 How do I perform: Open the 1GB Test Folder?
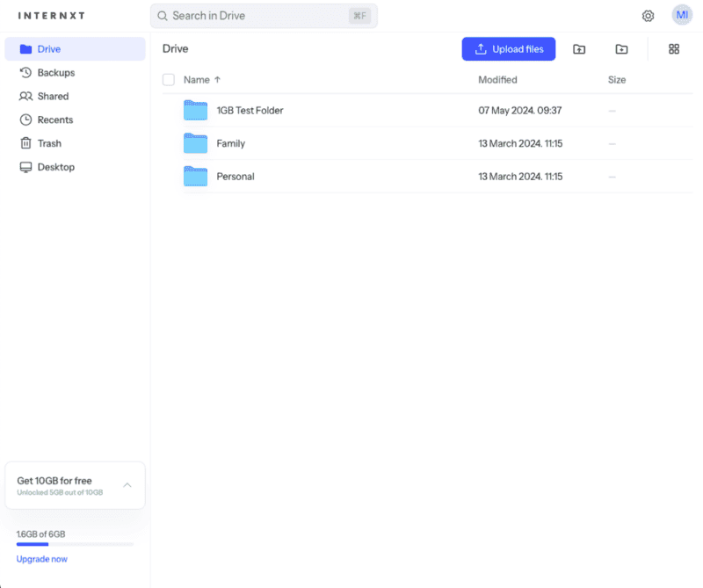point(249,111)
